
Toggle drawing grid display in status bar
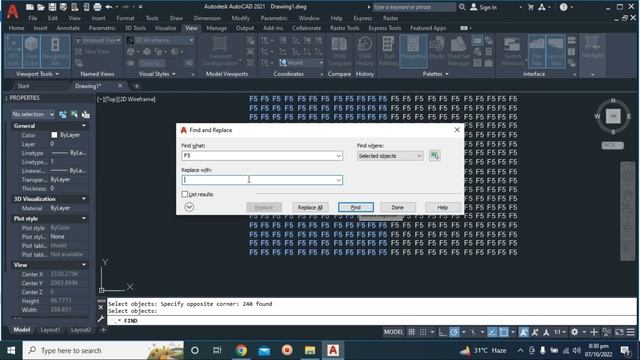click(411, 332)
